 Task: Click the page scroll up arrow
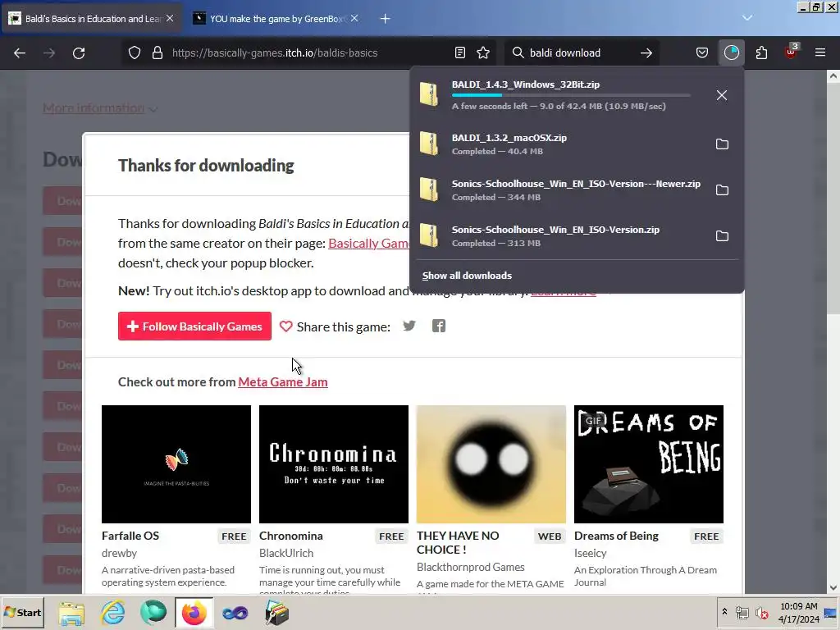pyautogui.click(x=833, y=76)
